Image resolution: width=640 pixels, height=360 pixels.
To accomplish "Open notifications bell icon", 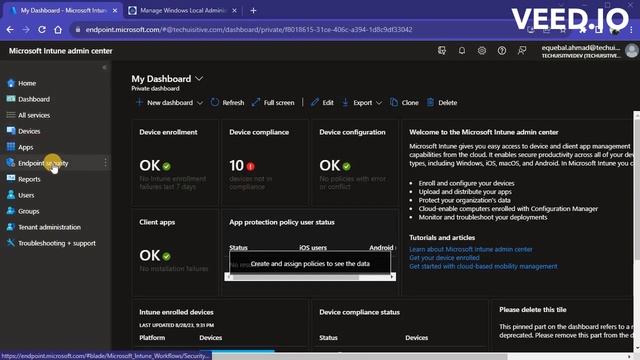I will pyautogui.click(x=462, y=51).
